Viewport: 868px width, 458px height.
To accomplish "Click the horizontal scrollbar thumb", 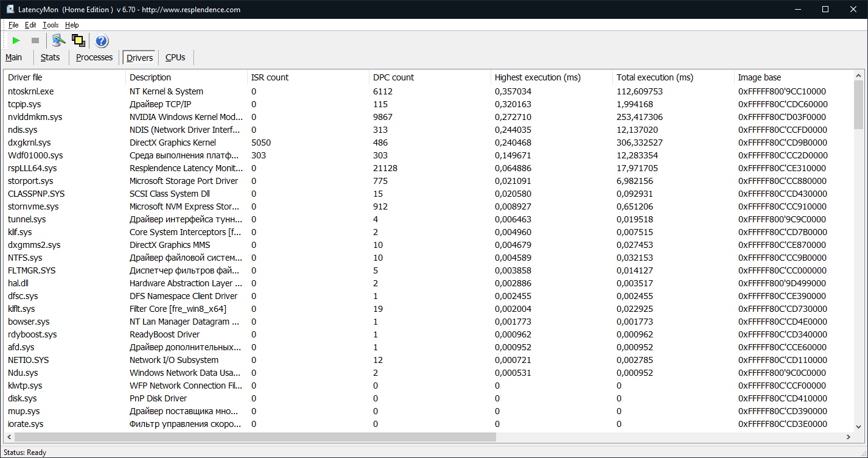I will 256,437.
